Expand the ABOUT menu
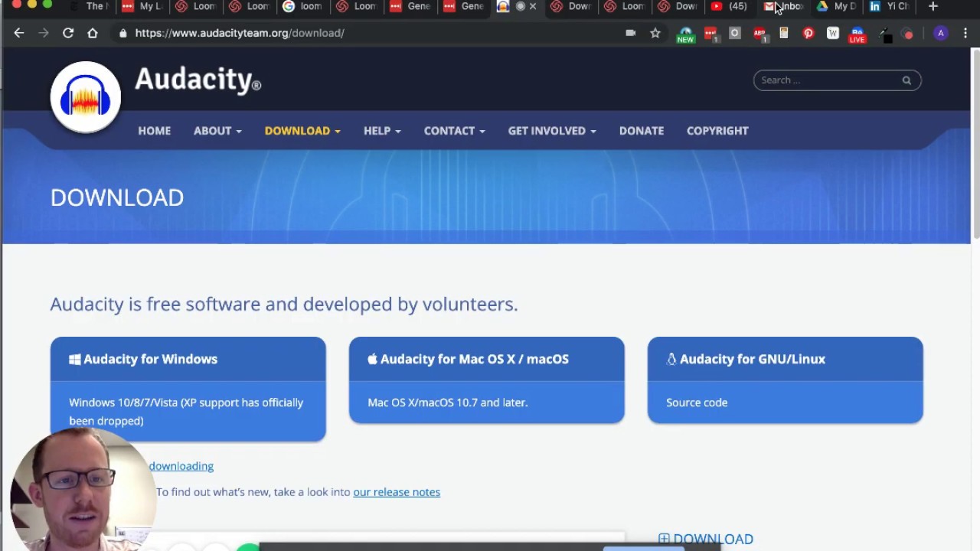The width and height of the screenshot is (980, 551). tap(217, 131)
